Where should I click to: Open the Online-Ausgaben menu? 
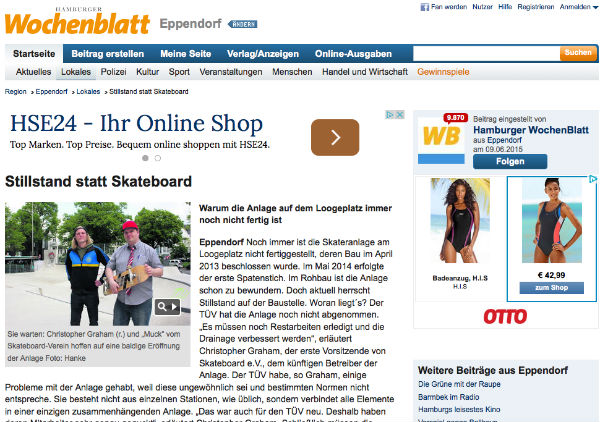click(x=355, y=52)
